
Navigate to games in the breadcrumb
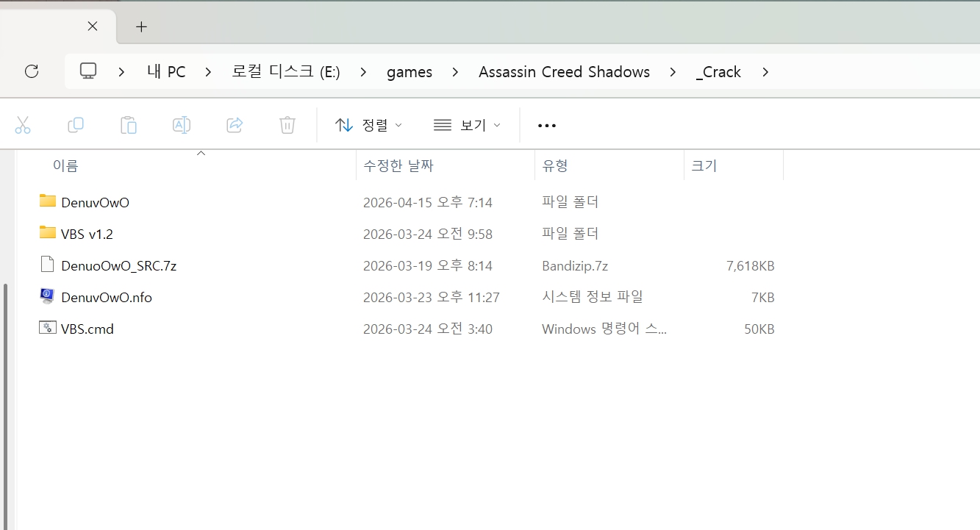click(x=409, y=72)
